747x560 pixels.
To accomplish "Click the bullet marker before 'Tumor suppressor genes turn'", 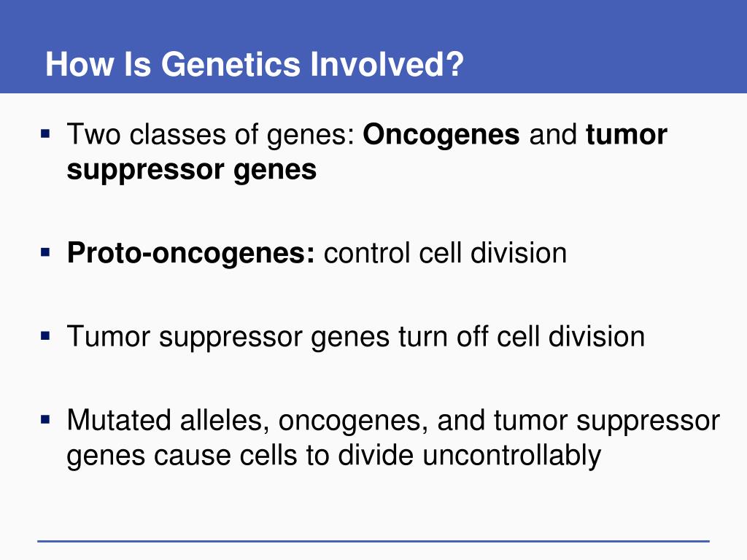I will [45, 336].
